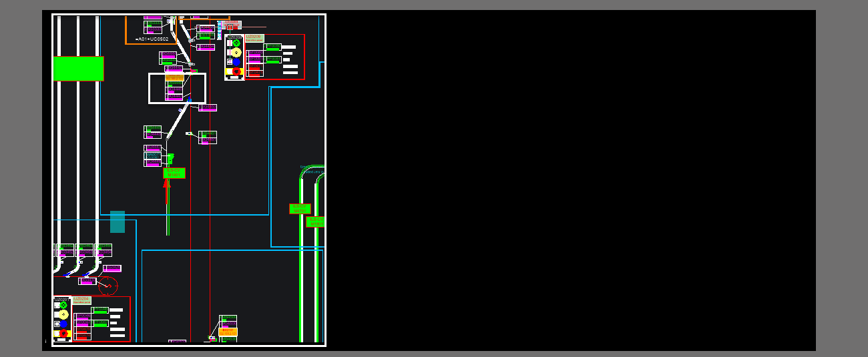Viewport: 868px width, 357px height.
Task: Click the orange tag near bottom center
Action: click(x=228, y=332)
